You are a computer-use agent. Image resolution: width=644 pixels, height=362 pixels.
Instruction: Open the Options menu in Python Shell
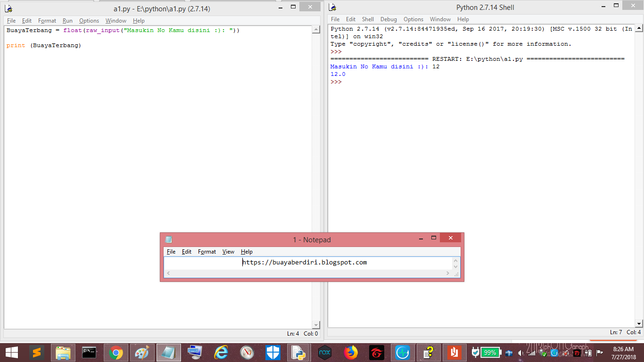[x=413, y=19]
